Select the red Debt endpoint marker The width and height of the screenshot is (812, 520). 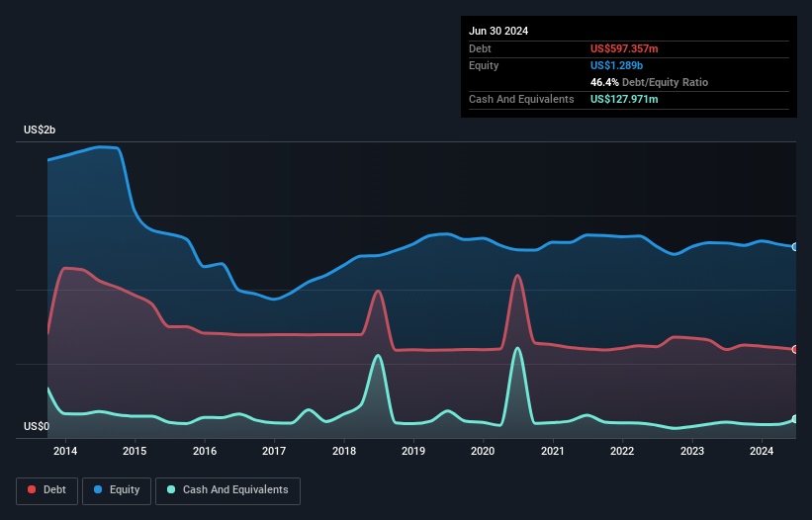tap(795, 350)
